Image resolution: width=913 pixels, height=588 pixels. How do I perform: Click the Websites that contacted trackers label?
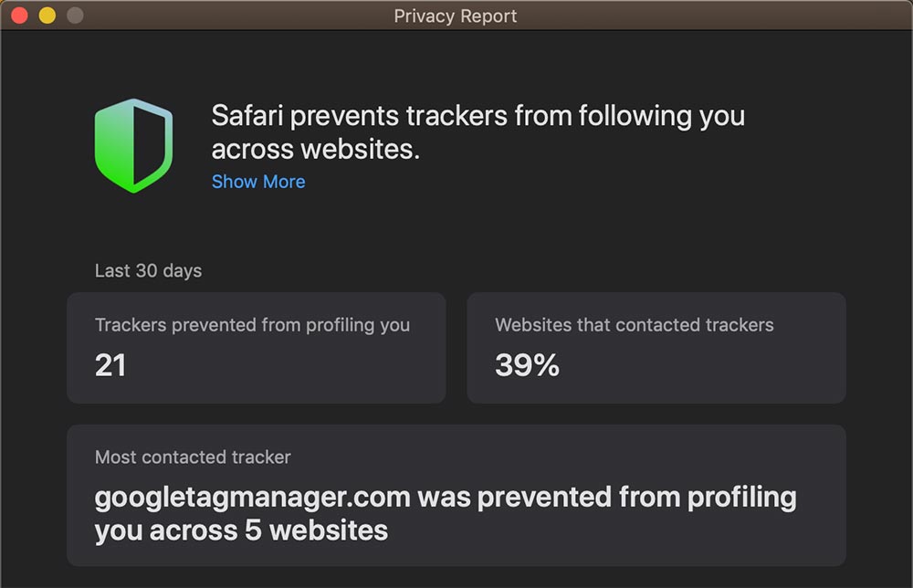[x=635, y=325]
